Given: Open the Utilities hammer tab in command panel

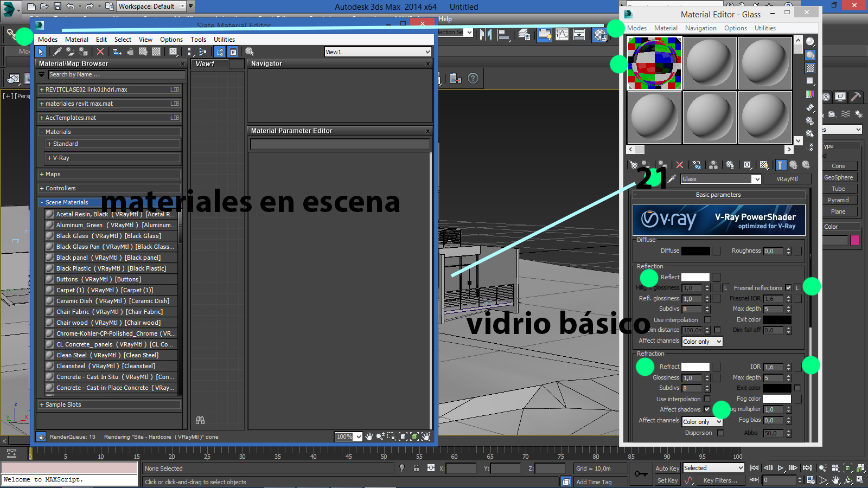Looking at the screenshot, I should click(x=856, y=97).
